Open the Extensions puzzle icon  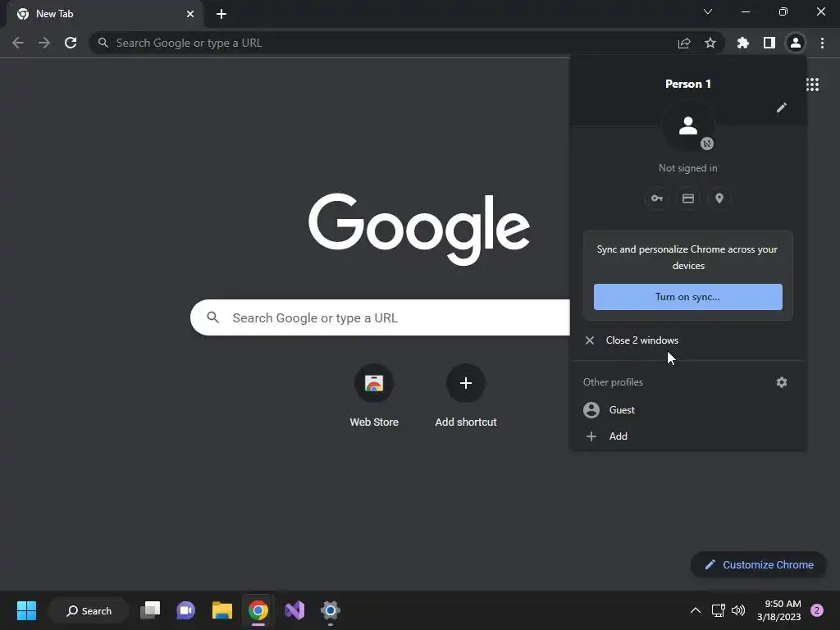point(743,43)
